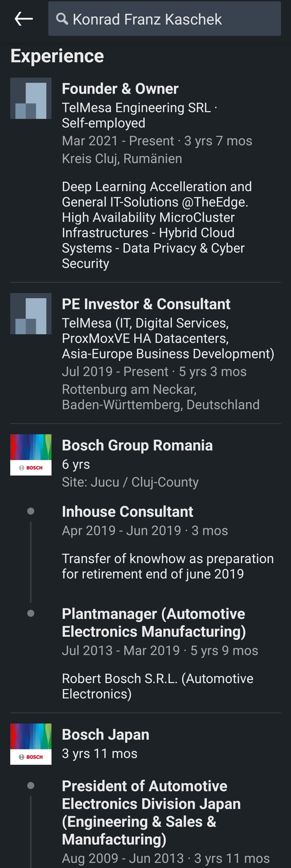Open Inhouse Consultant role entry
Image resolution: width=291 pixels, height=868 pixels.
tap(128, 512)
